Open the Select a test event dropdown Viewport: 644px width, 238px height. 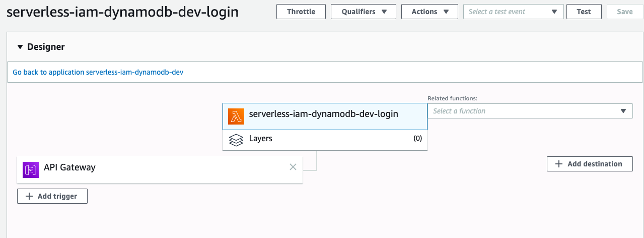click(x=513, y=12)
